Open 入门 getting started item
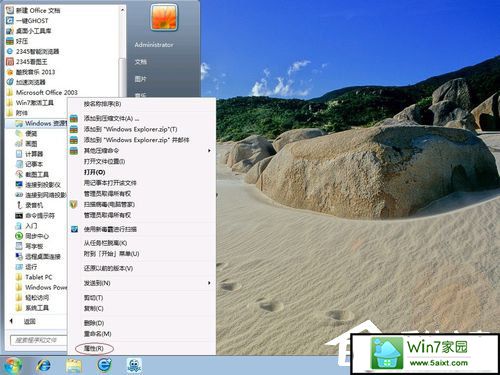The width and height of the screenshot is (500, 375). (x=26, y=226)
